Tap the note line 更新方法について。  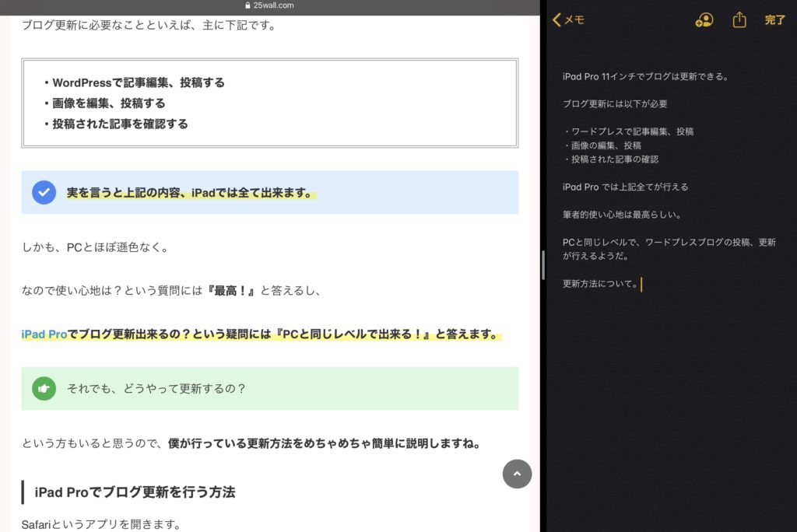[x=600, y=284]
